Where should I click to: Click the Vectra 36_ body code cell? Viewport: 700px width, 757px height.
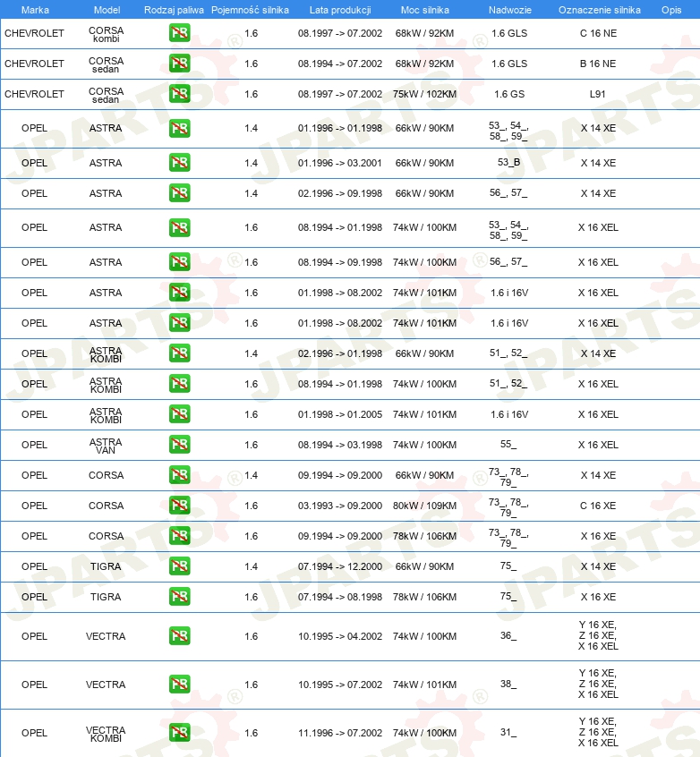508,635
